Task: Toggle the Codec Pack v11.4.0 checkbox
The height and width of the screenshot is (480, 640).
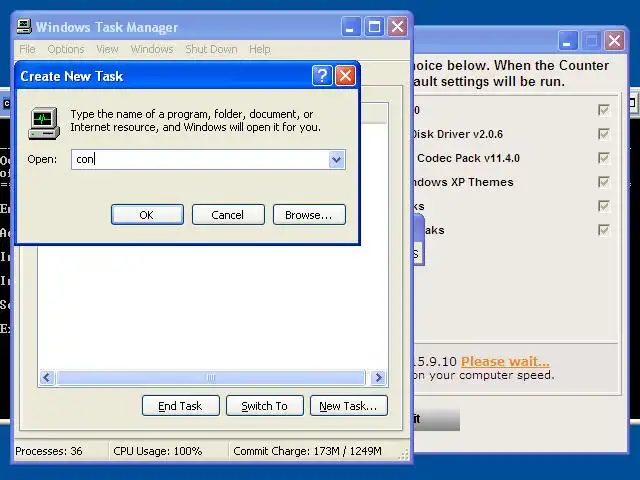Action: tap(604, 158)
